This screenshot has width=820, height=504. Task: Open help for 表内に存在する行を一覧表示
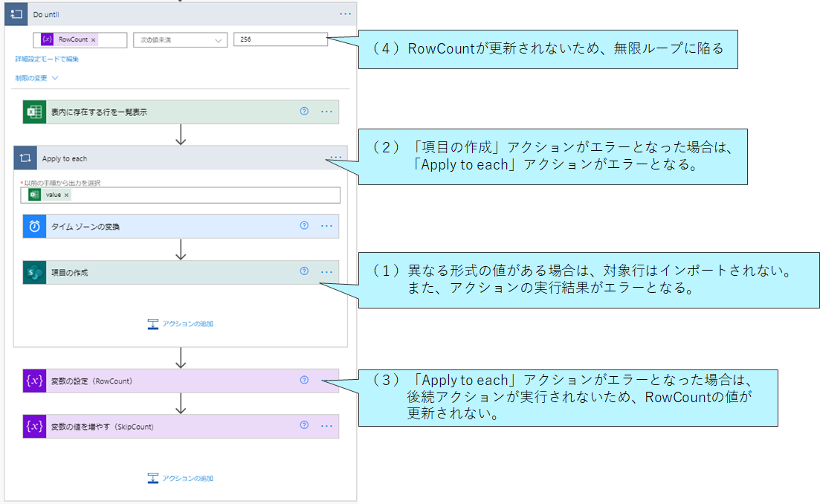click(x=304, y=112)
